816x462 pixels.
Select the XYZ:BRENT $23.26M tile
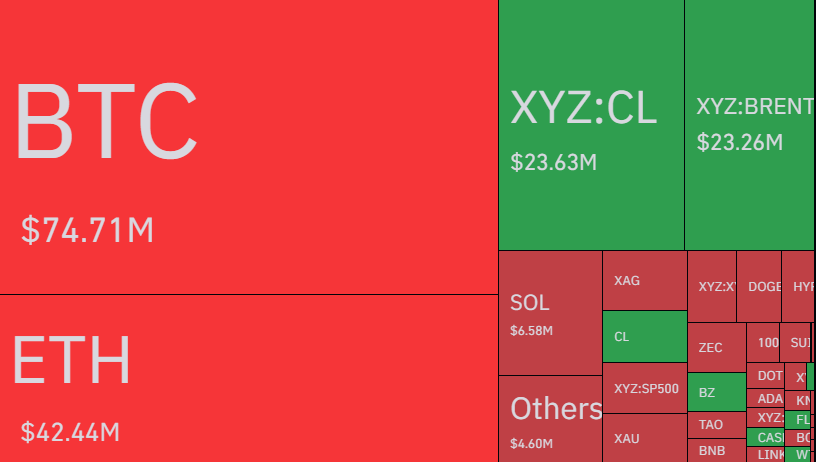749,125
